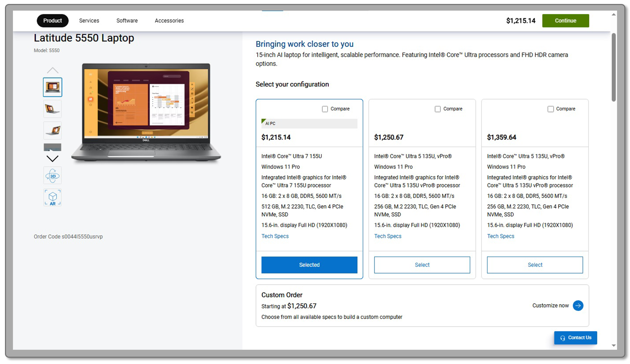The height and width of the screenshot is (364, 630).
Task: Click the page vertical scrollbar thumb
Action: [613, 67]
